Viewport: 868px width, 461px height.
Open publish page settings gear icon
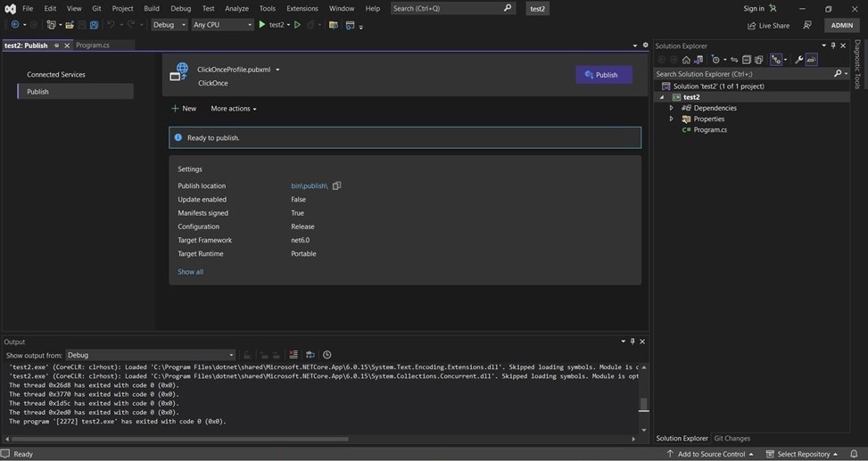(x=645, y=45)
